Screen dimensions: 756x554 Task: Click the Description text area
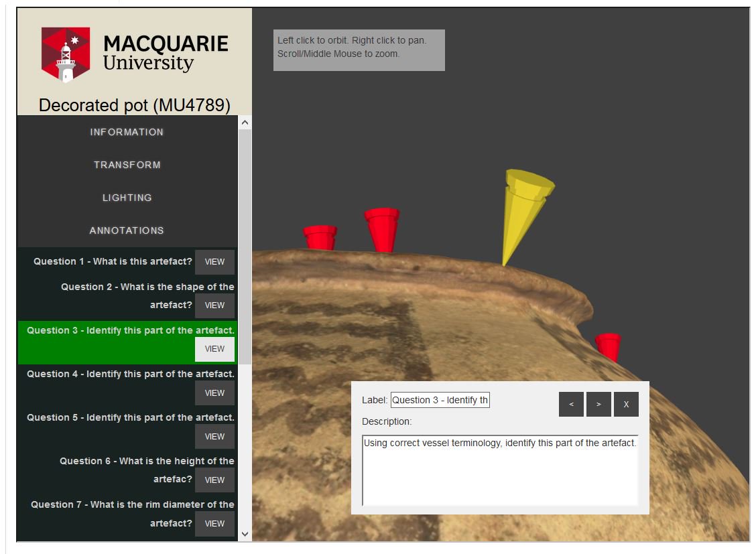click(x=500, y=470)
